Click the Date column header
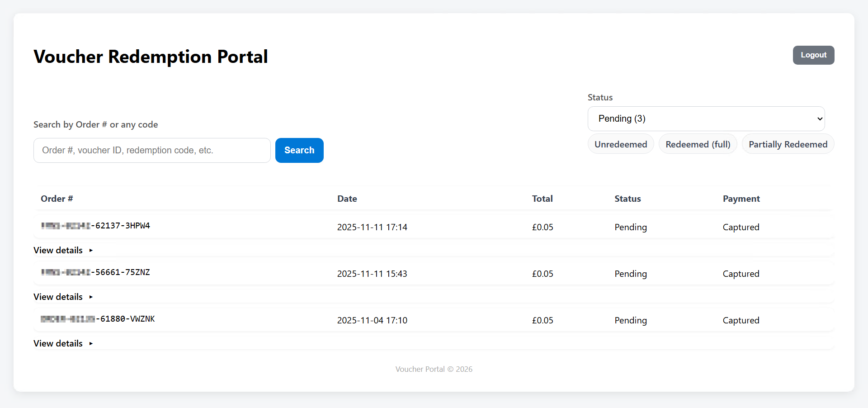This screenshot has height=408, width=868. pyautogui.click(x=347, y=199)
